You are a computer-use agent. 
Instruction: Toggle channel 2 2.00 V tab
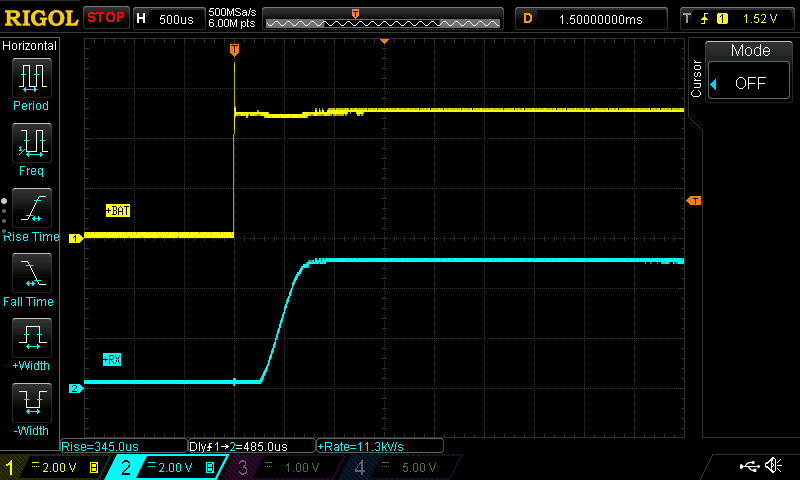click(x=168, y=467)
